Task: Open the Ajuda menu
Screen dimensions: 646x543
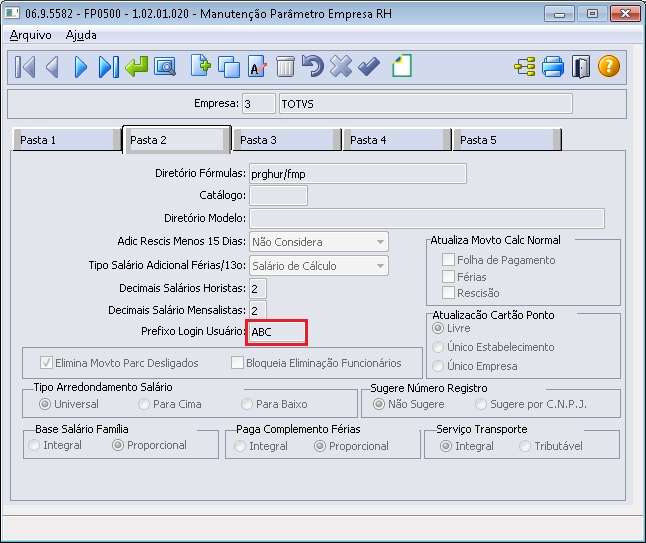Action: 81,35
